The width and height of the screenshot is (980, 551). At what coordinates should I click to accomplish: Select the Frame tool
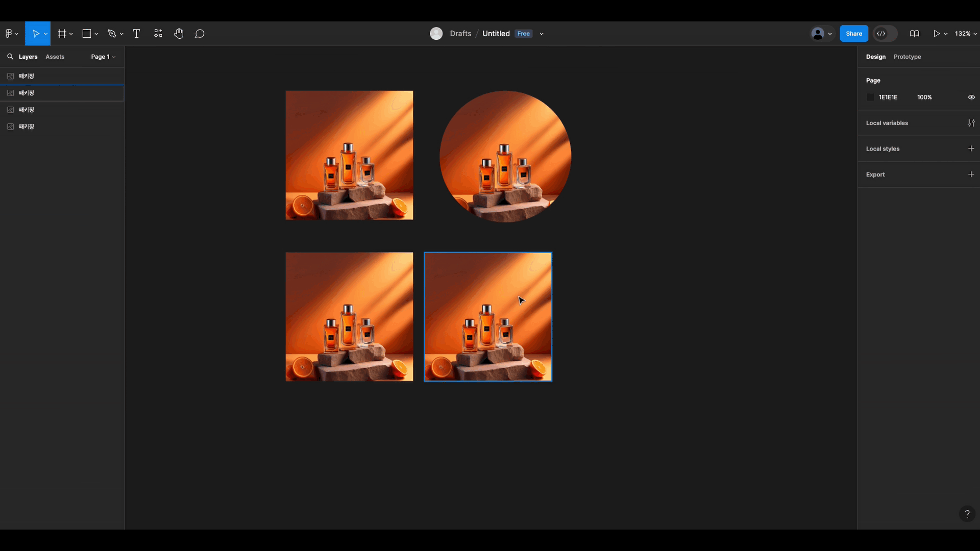click(x=62, y=34)
